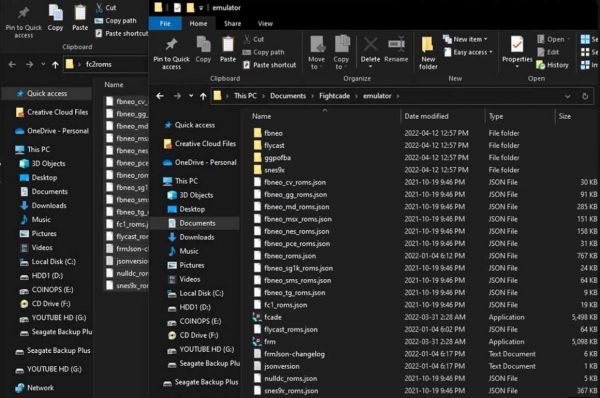Go back in fc2roms window navigation

click(x=12, y=64)
